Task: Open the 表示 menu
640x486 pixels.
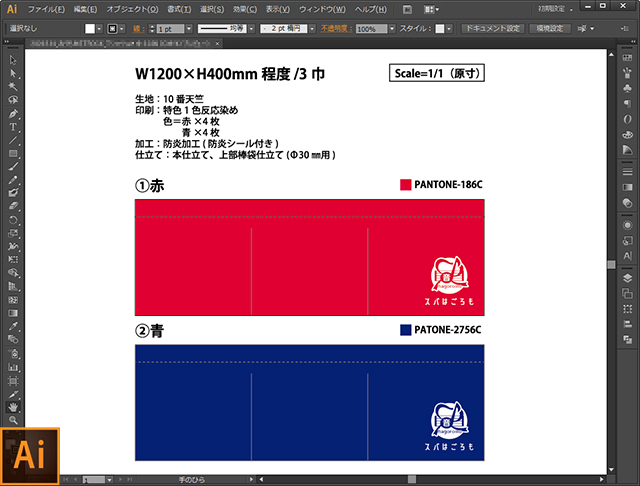Action: tap(278, 9)
